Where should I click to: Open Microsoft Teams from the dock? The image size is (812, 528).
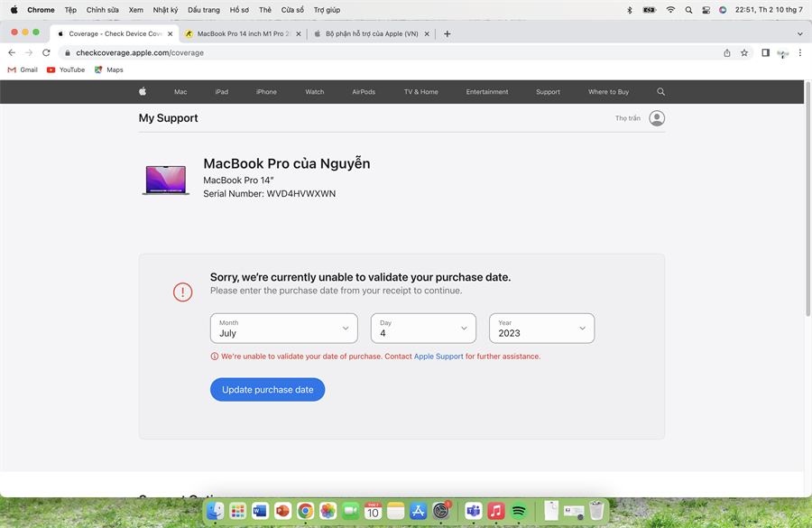474,511
